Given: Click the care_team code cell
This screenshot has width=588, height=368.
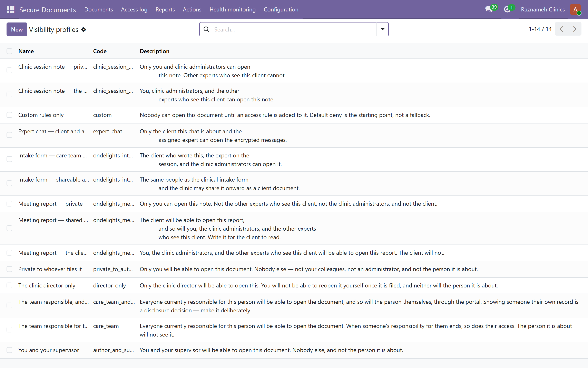Looking at the screenshot, I should [x=106, y=326].
